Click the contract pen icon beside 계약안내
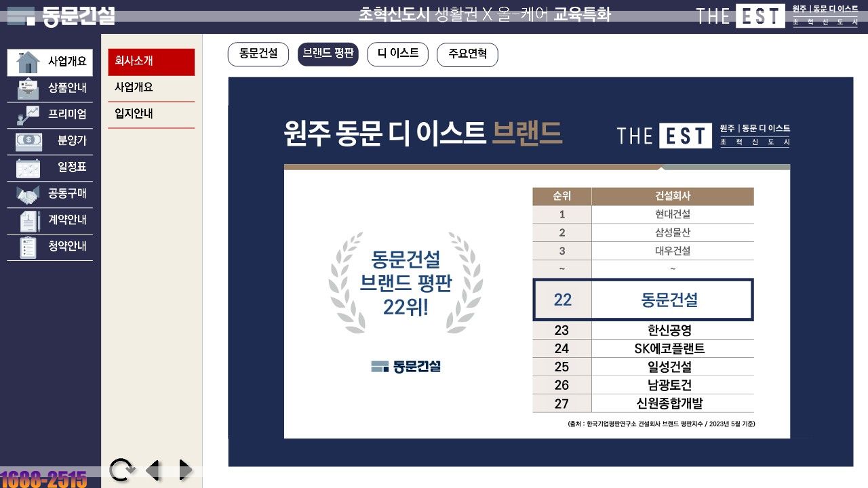Screen dimensions: 868x488 (x=30, y=221)
